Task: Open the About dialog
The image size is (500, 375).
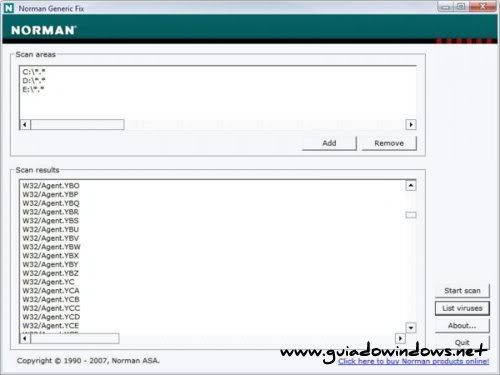Action: [x=462, y=326]
